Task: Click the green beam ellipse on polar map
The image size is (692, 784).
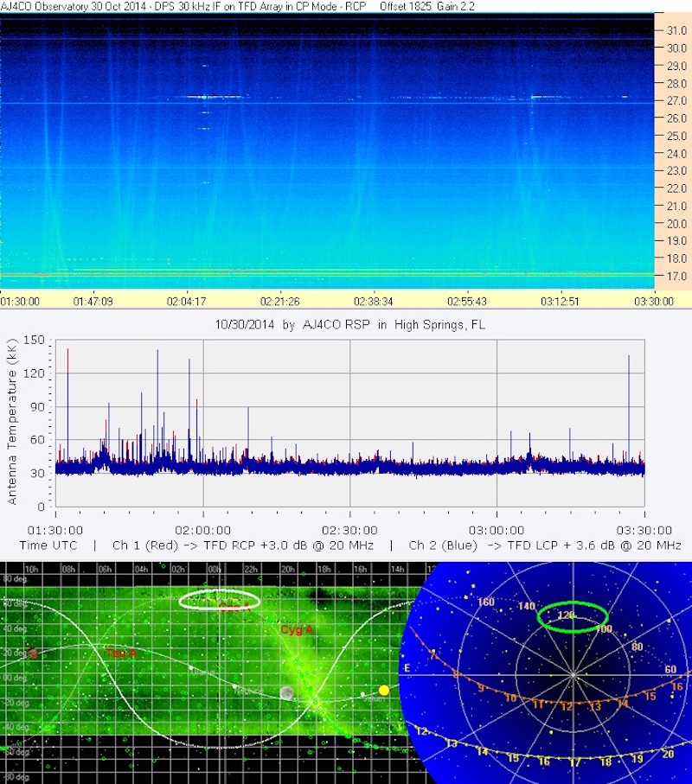Action: click(570, 615)
